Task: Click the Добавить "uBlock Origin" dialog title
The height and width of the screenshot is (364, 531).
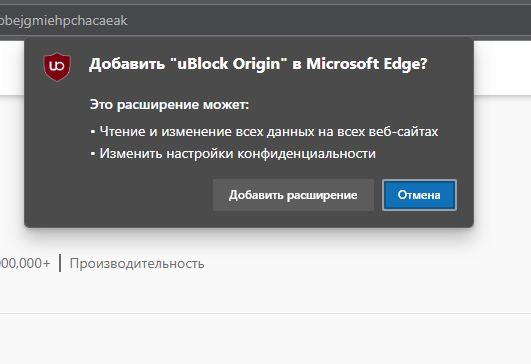Action: pos(258,64)
